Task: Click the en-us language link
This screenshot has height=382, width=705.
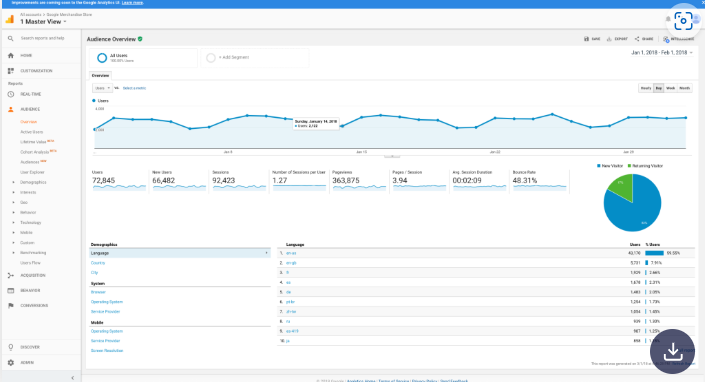Action: click(x=291, y=253)
